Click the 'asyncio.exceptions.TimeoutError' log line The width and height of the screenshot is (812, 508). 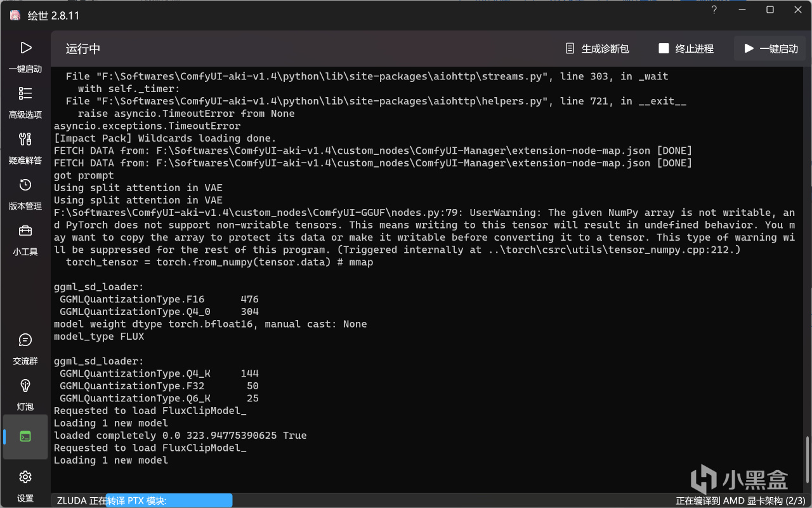pos(147,126)
